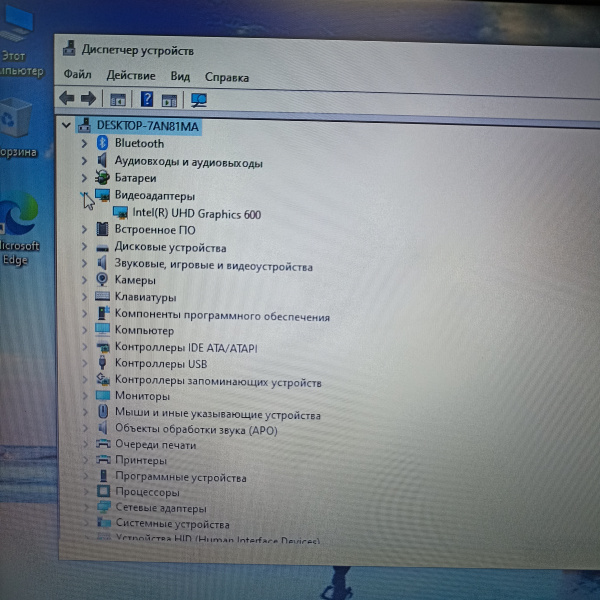Click the speaker icon beside Звуковые, игровые и видеоустройства
600x600 pixels.
coord(102,263)
